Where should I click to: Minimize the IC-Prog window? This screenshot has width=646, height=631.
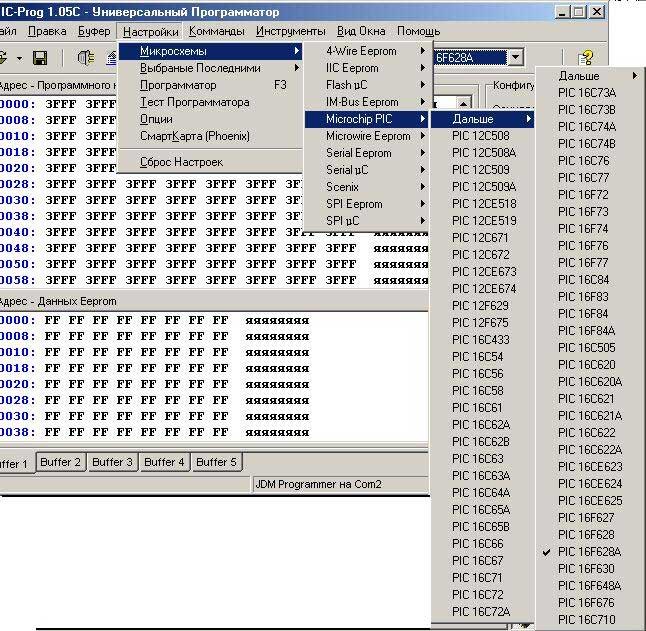[562, 12]
